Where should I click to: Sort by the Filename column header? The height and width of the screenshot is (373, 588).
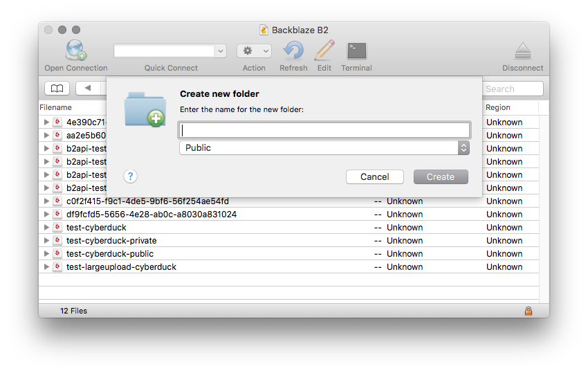[55, 107]
